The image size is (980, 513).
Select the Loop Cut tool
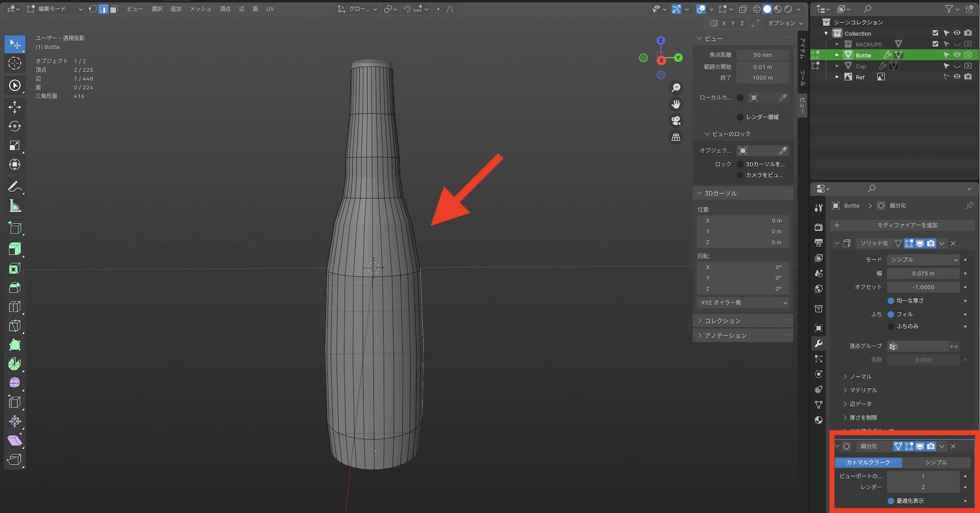pos(15,307)
